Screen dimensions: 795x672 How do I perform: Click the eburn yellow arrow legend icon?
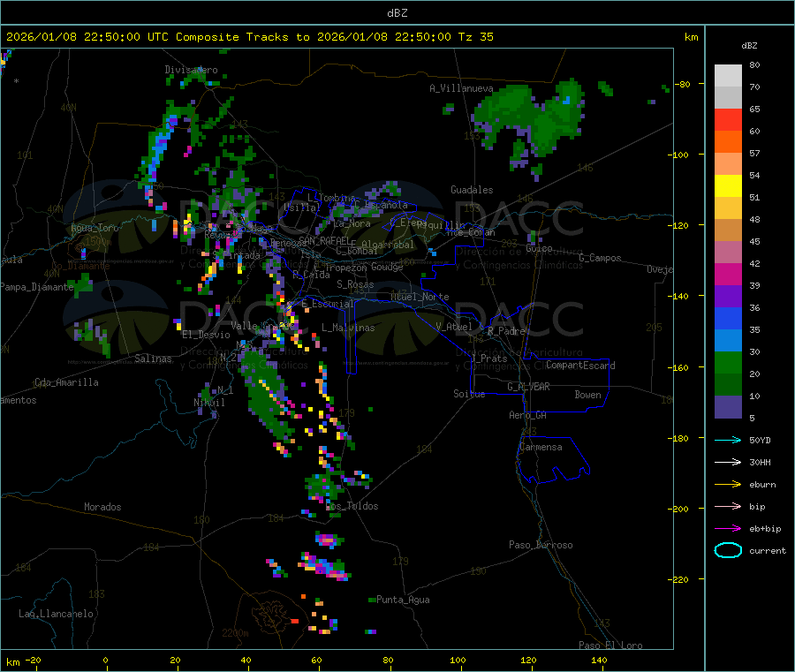click(x=728, y=485)
